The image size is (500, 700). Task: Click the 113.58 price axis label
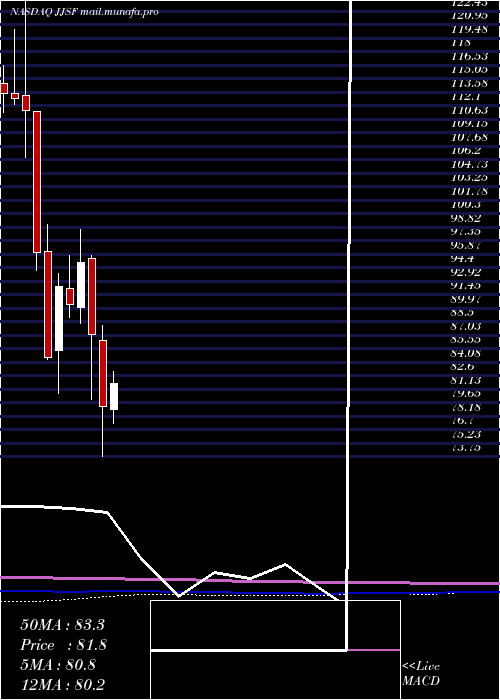[469, 83]
